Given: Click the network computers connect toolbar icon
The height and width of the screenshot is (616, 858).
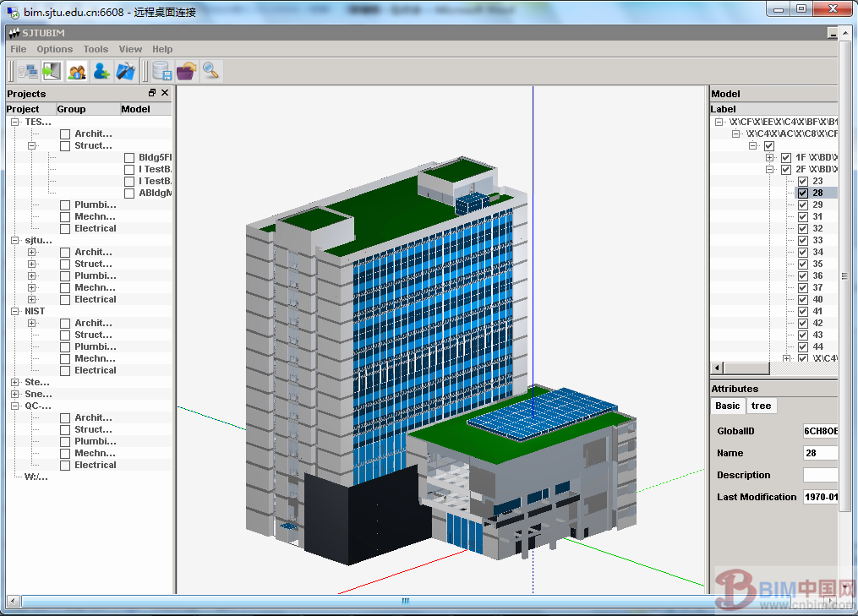Looking at the screenshot, I should [28, 71].
